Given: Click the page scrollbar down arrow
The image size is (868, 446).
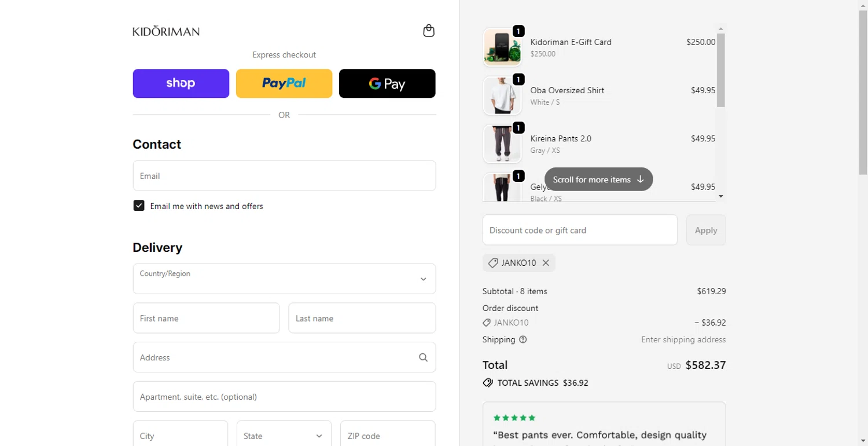Looking at the screenshot, I should (863, 441).
